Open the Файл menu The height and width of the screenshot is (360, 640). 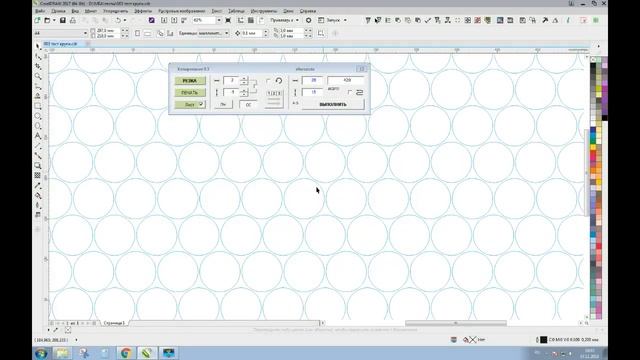[x=40, y=11]
